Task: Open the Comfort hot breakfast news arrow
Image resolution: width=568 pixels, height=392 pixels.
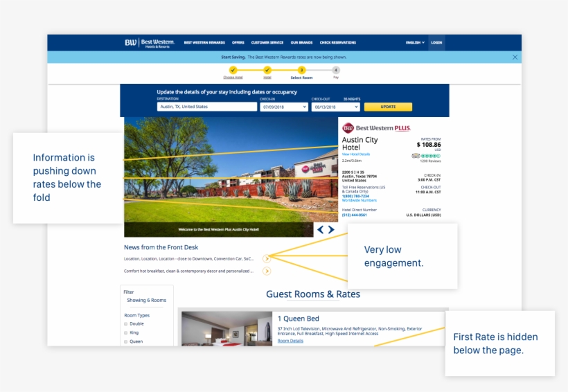Action: 267,271
